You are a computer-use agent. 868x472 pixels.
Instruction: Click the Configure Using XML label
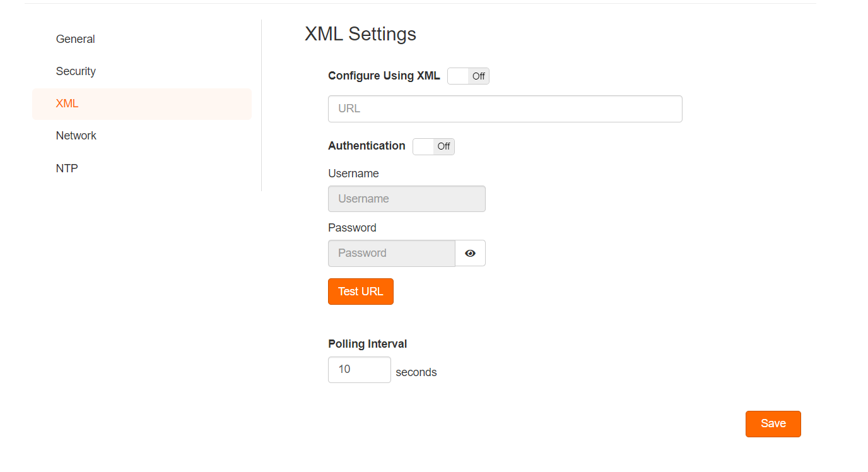tap(384, 76)
